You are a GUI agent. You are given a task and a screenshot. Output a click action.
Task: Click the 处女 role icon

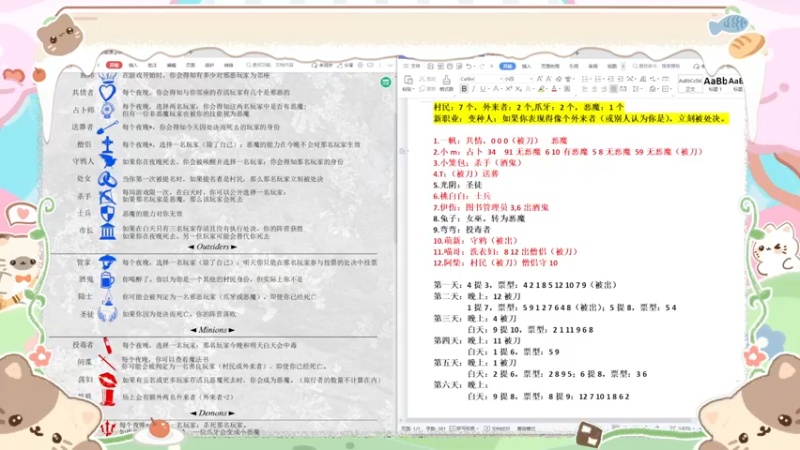tap(107, 179)
